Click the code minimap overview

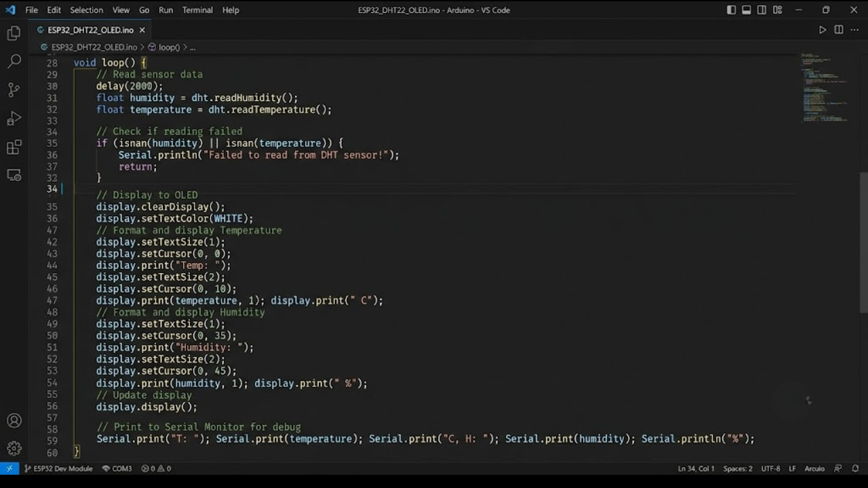[x=825, y=87]
